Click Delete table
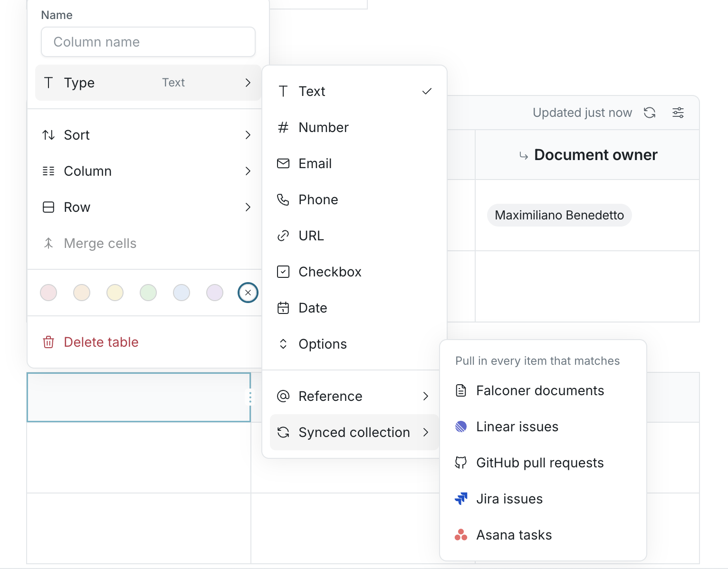728x569 pixels. [148, 342]
